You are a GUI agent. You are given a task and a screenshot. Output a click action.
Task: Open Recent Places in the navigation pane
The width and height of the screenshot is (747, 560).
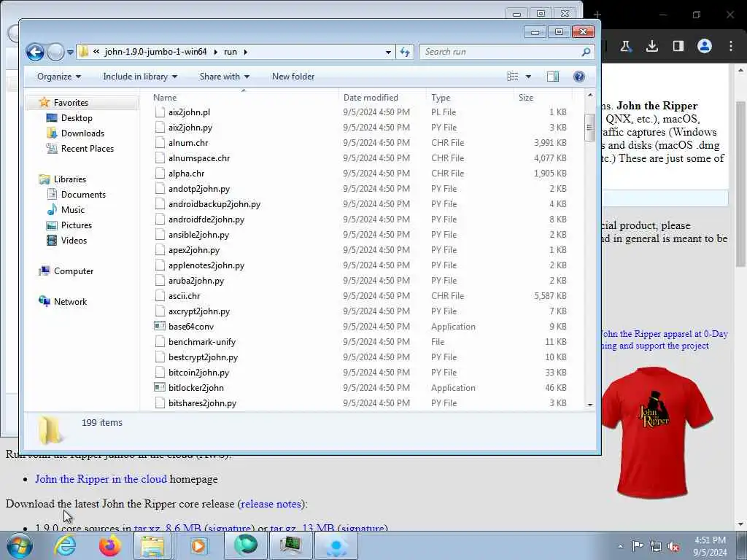(x=87, y=149)
